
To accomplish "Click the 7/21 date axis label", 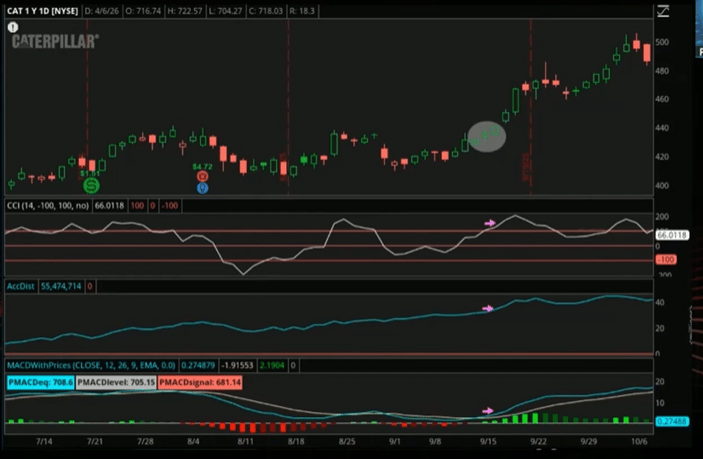I will pos(95,441).
